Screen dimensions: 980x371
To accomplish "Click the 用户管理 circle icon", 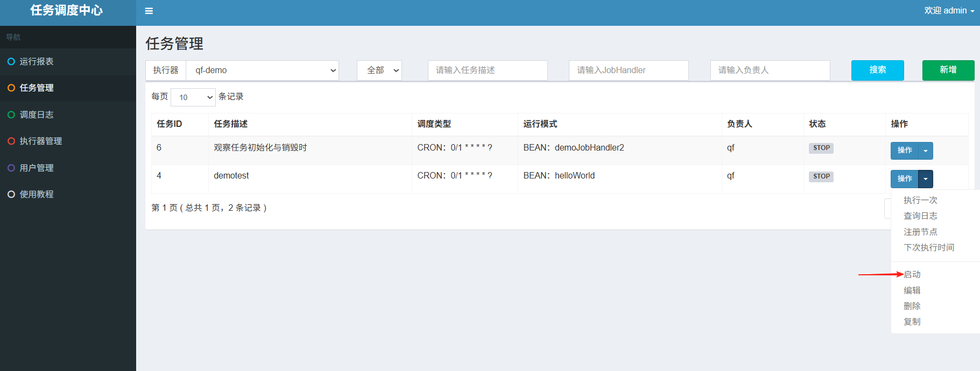I will 11,168.
